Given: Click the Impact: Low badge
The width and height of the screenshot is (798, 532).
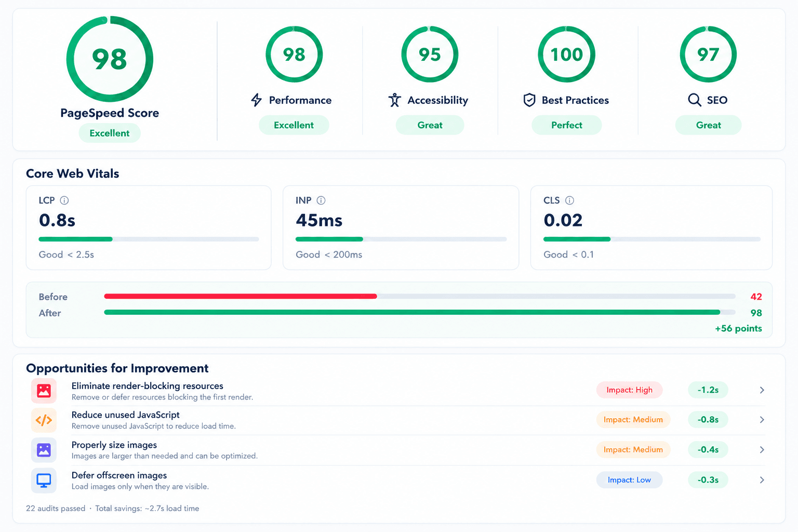Looking at the screenshot, I should pos(630,480).
